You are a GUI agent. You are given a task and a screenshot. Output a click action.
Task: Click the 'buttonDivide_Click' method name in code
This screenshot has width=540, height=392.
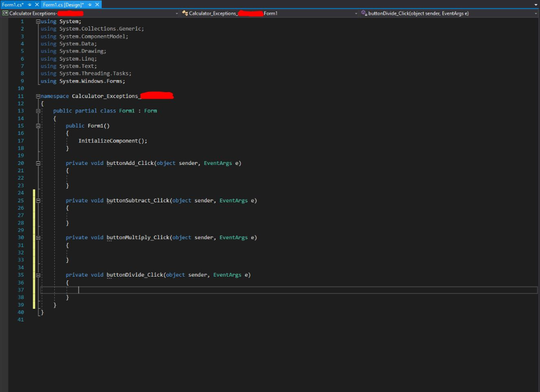[135, 275]
